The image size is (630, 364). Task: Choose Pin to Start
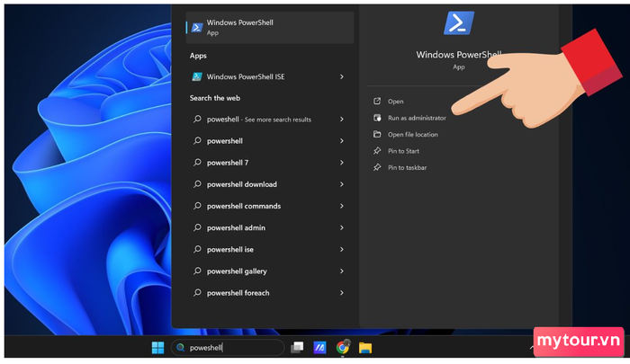point(403,151)
